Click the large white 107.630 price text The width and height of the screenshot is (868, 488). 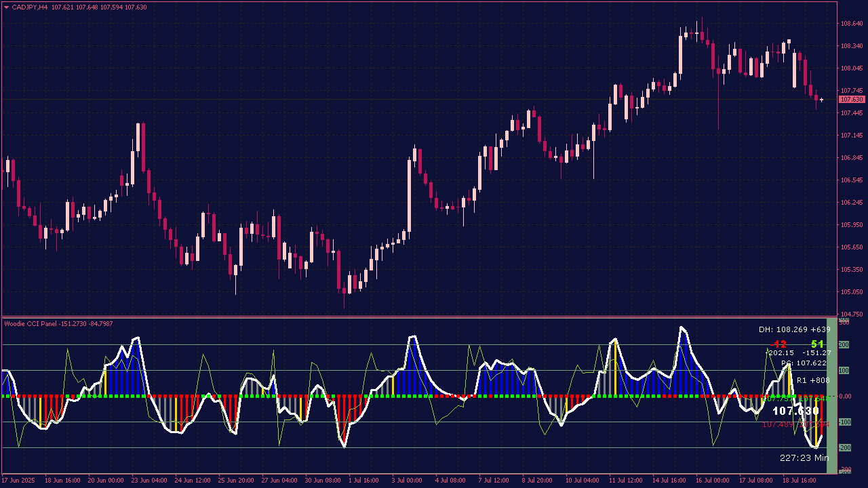tap(795, 411)
